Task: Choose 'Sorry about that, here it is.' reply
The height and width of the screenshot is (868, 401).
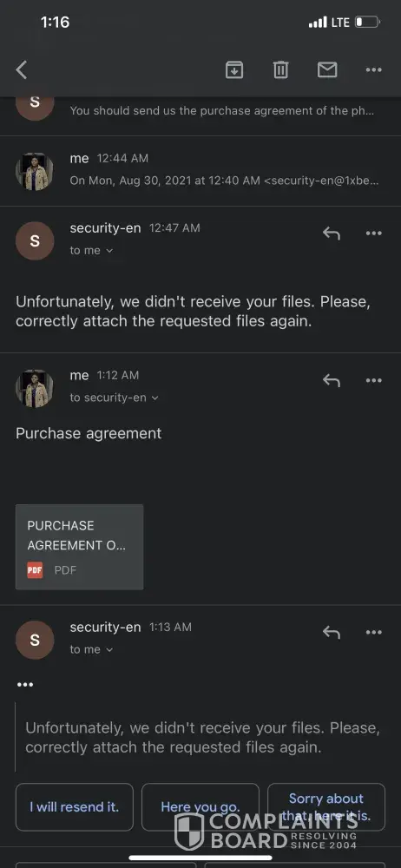Action: click(x=326, y=807)
